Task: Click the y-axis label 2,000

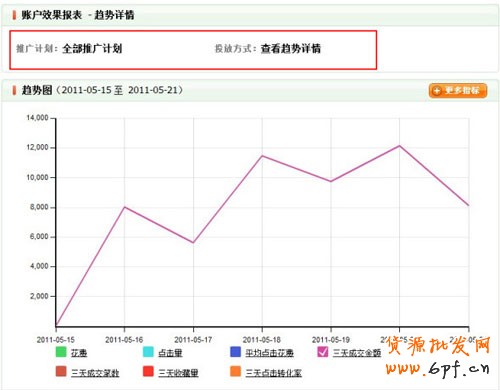Action: (39, 296)
